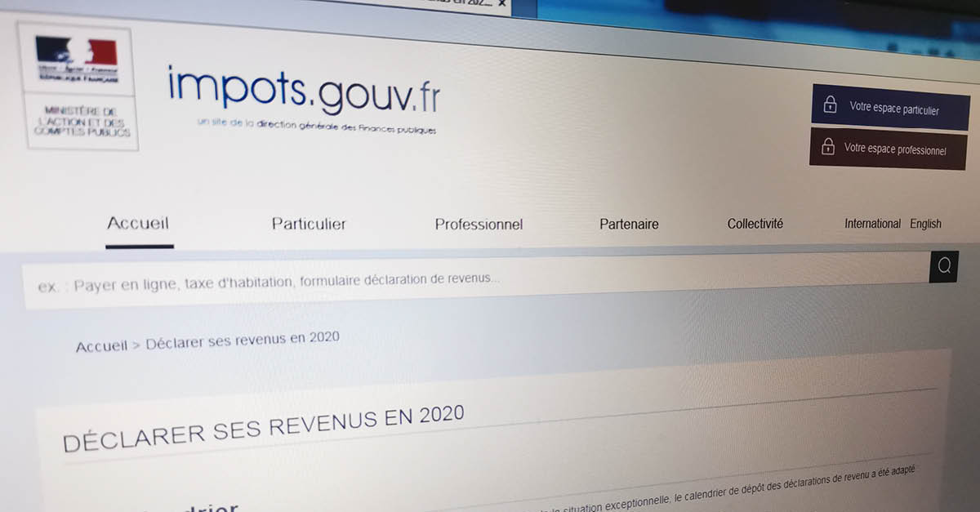
Task: Select the Accueil navigation tab
Action: 138,223
